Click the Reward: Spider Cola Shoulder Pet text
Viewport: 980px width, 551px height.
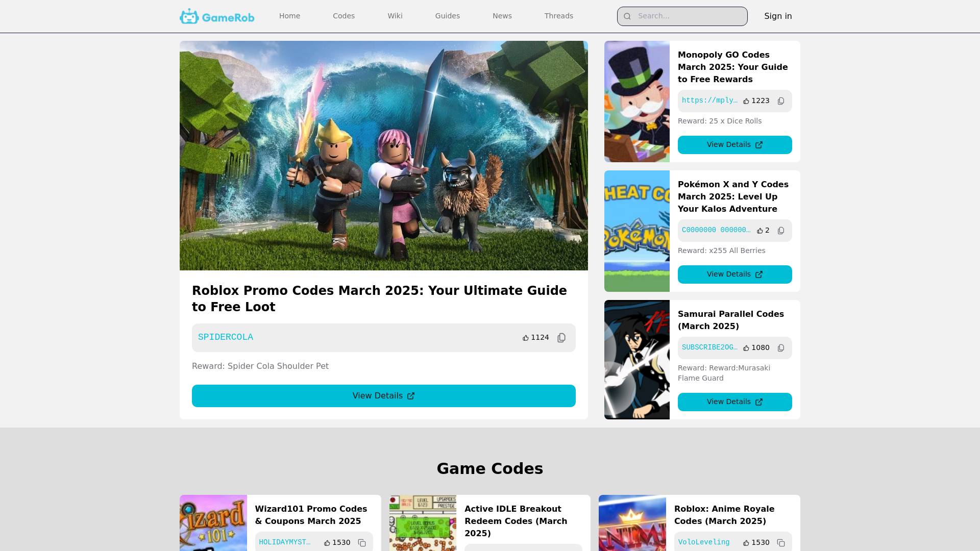point(260,366)
